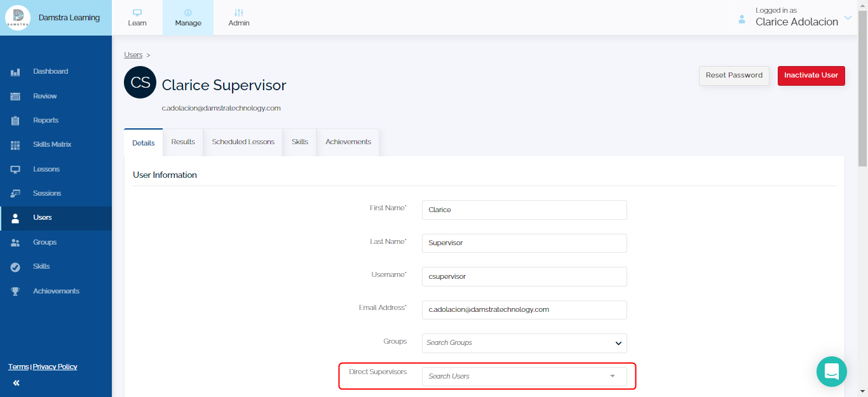Screen dimensions: 868x397
Task: Open the Privacy Policy link
Action: click(55, 367)
